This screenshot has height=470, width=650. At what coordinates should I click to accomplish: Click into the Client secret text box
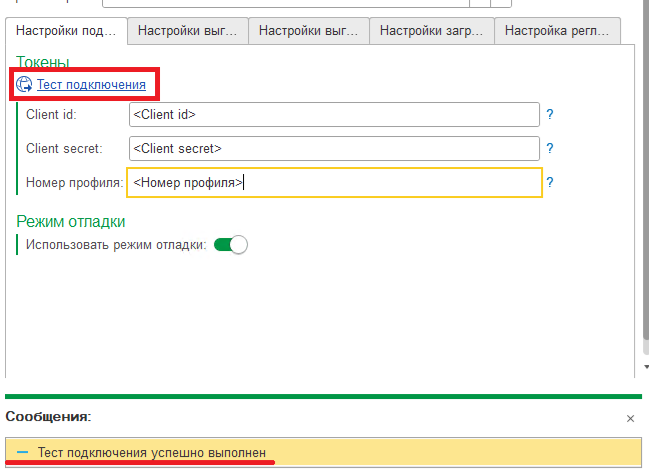(x=334, y=149)
